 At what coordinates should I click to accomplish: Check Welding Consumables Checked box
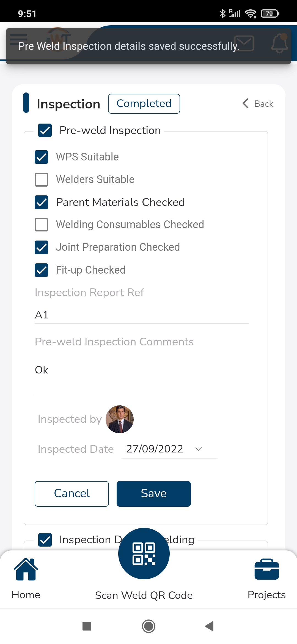tap(42, 225)
